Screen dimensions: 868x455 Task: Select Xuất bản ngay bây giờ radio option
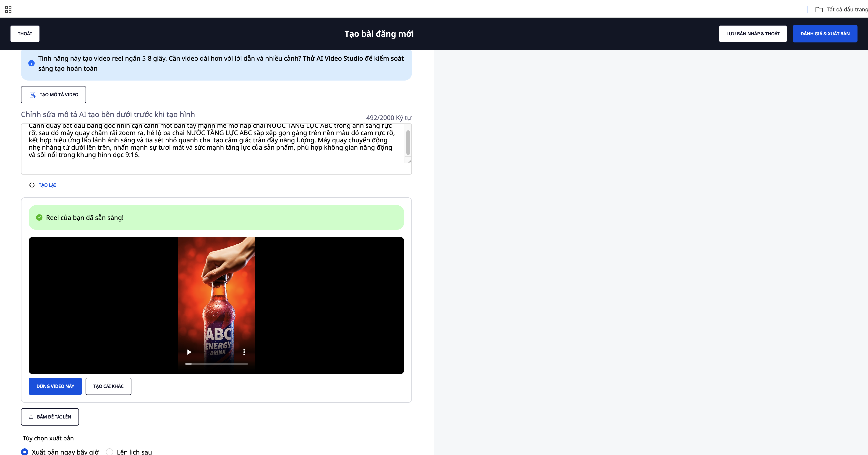click(x=25, y=452)
